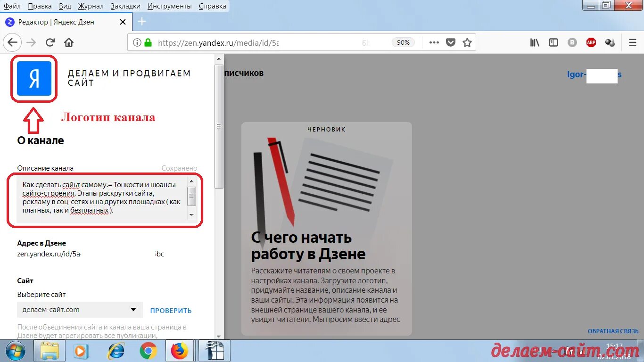Screen dimensions: 644x362
Task: Open File Explorer from the taskbar
Action: tap(50, 351)
